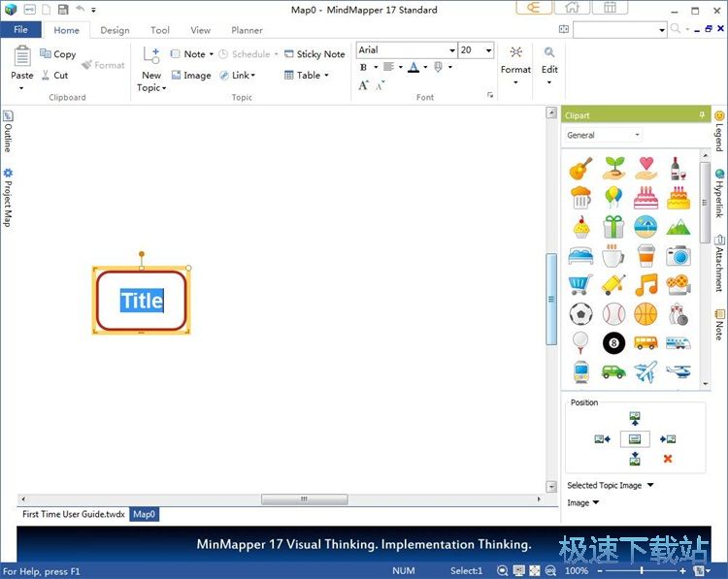The height and width of the screenshot is (579, 728).
Task: Select the camera clipart
Action: click(678, 256)
